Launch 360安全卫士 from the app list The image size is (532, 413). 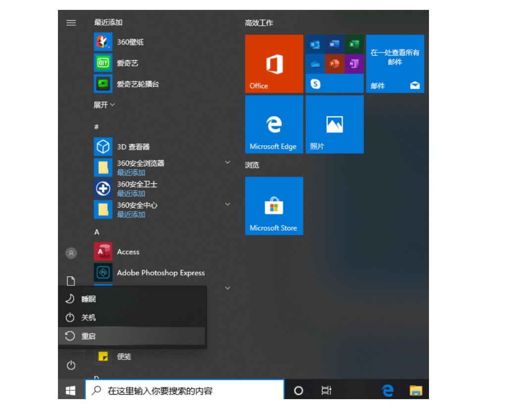pyautogui.click(x=163, y=189)
